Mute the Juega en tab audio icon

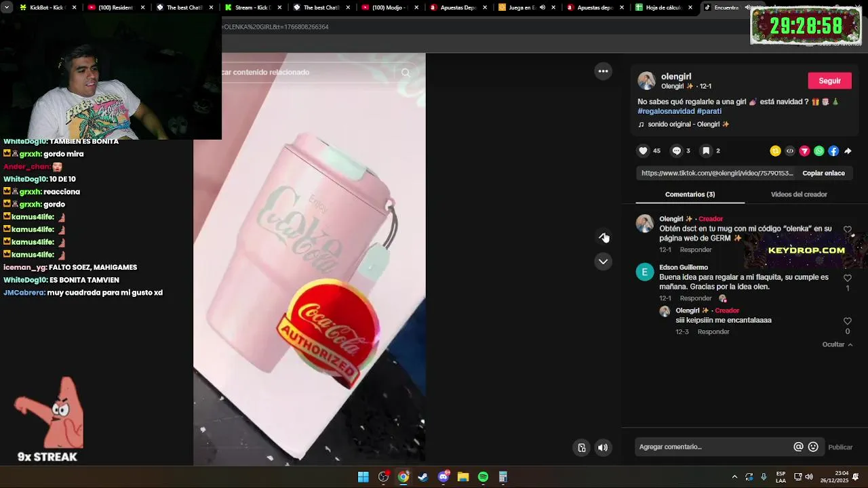(x=542, y=7)
